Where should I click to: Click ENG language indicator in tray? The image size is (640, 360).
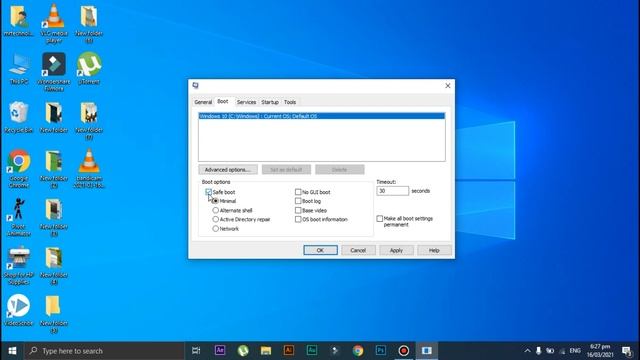[575, 351]
